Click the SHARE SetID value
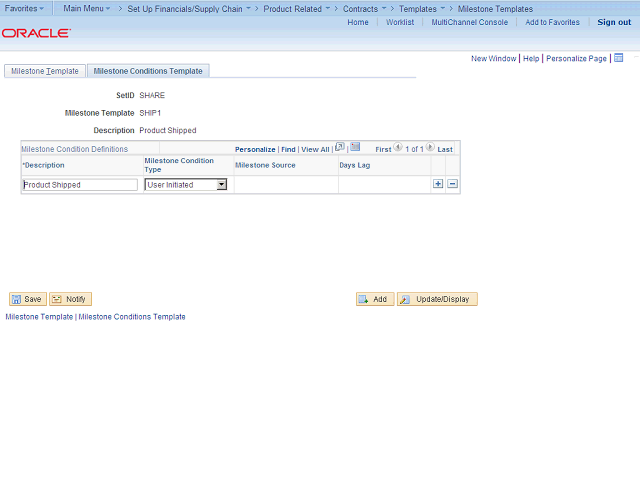Viewport: 640px width, 480px height. 152,95
